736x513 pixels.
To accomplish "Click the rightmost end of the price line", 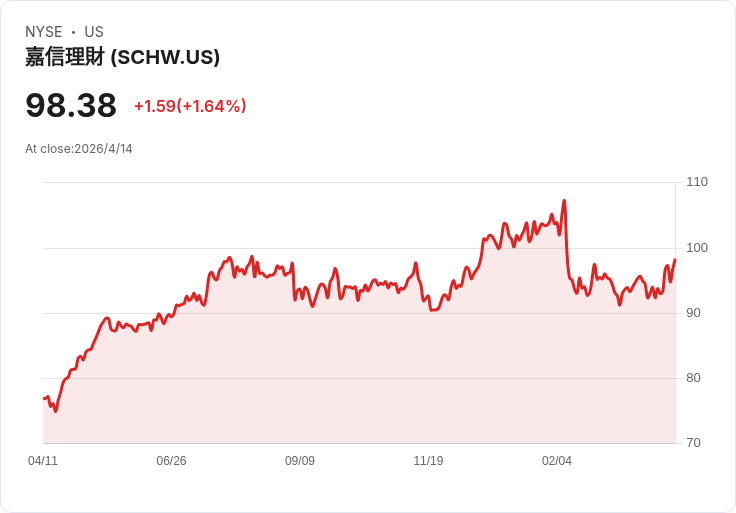I will coord(675,259).
